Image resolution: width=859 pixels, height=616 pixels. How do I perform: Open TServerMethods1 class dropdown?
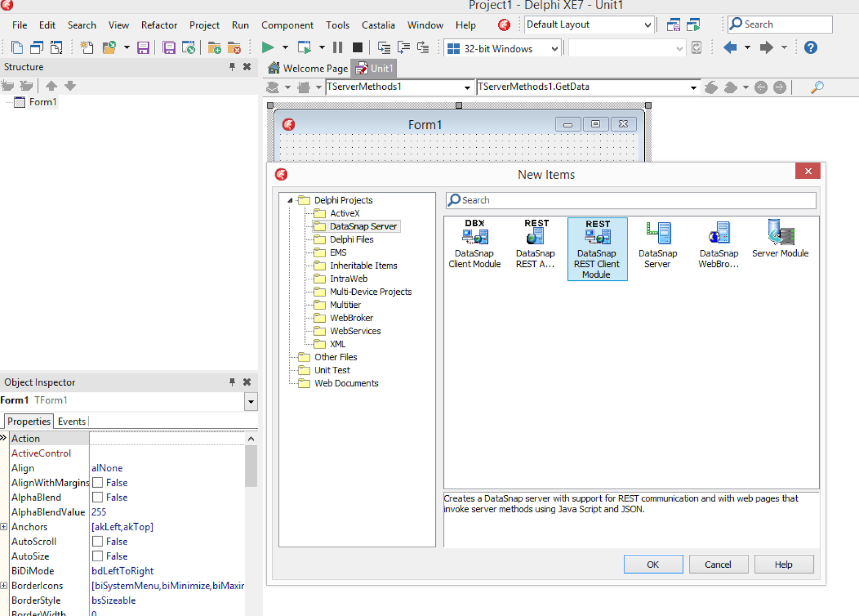[467, 87]
